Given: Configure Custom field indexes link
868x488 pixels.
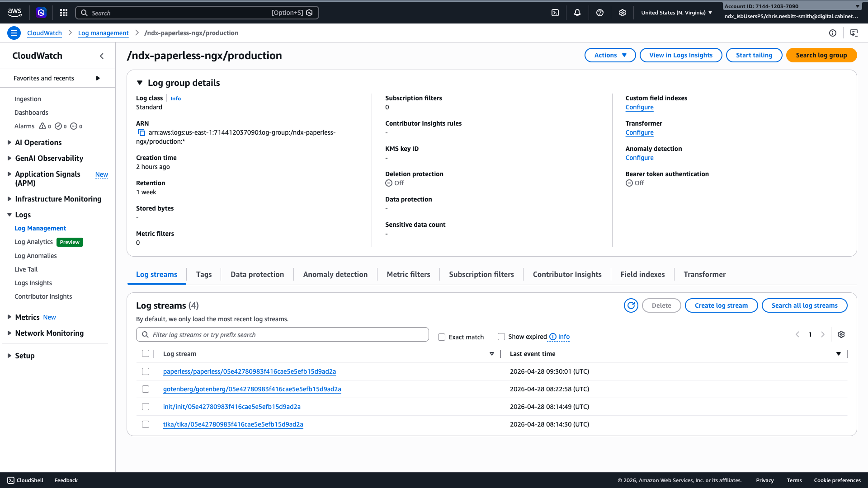Looking at the screenshot, I should [x=640, y=107].
